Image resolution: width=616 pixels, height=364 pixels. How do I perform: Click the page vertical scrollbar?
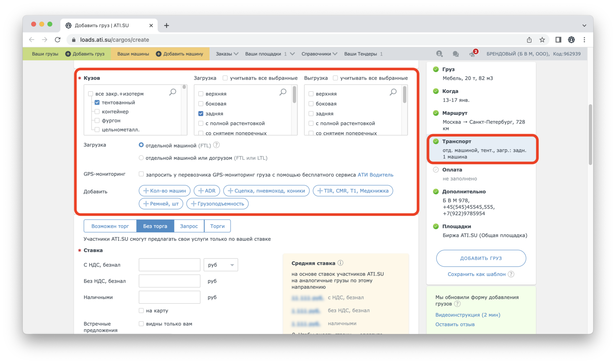(x=590, y=135)
